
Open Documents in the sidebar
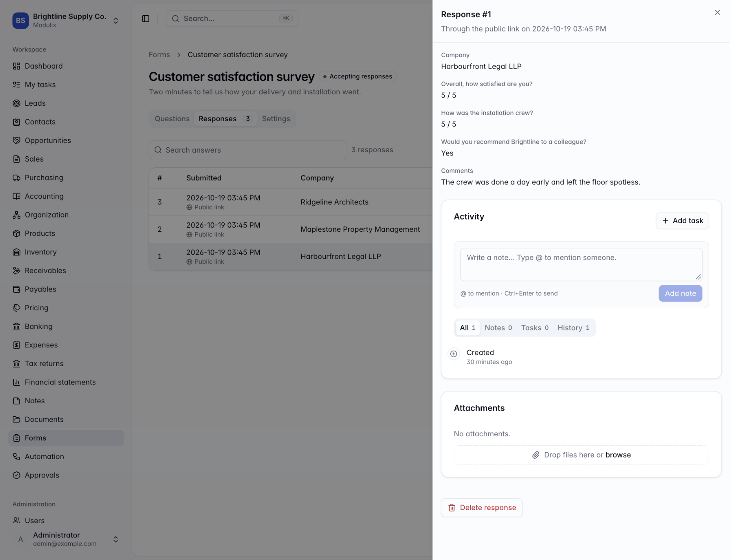[x=66, y=420]
